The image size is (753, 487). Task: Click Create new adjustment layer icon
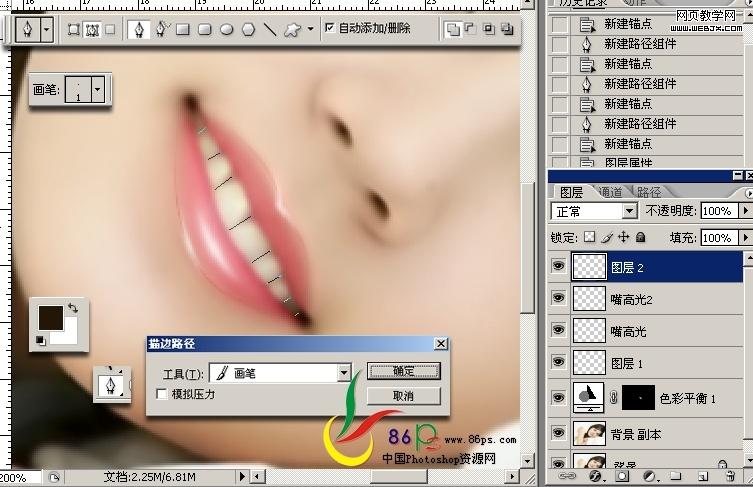649,476
